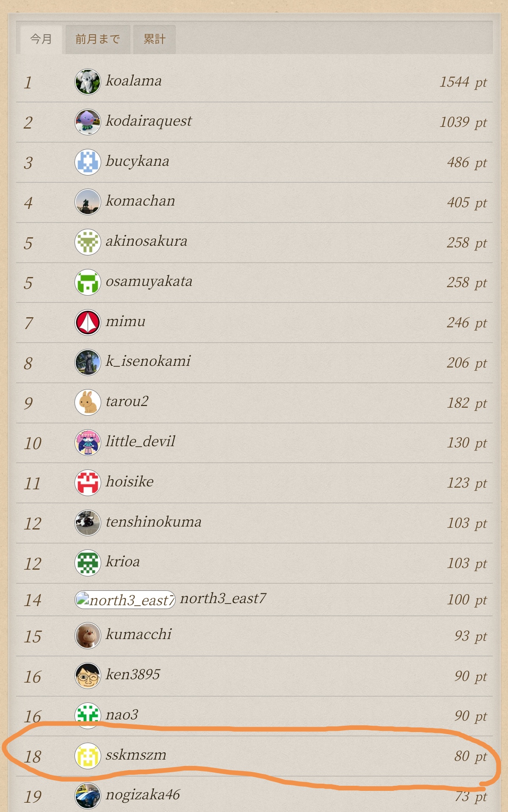
Task: Click little_devil's pink-haired character avatar
Action: pyautogui.click(x=88, y=442)
